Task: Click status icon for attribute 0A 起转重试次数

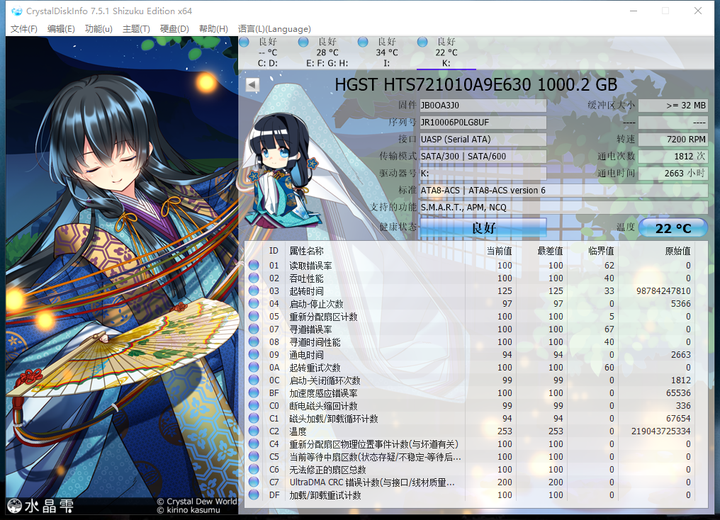Action: coord(254,367)
